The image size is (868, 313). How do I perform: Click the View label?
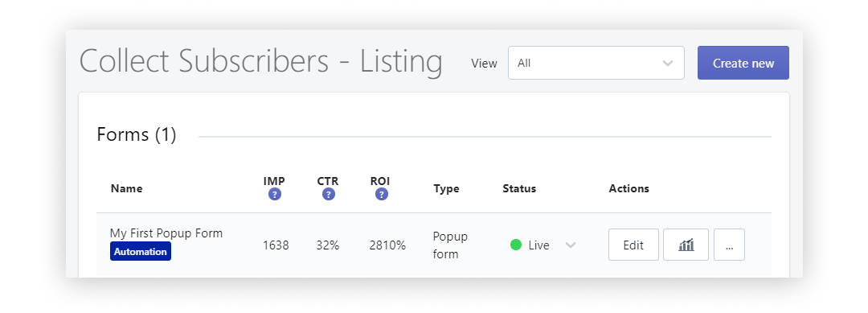click(x=484, y=63)
